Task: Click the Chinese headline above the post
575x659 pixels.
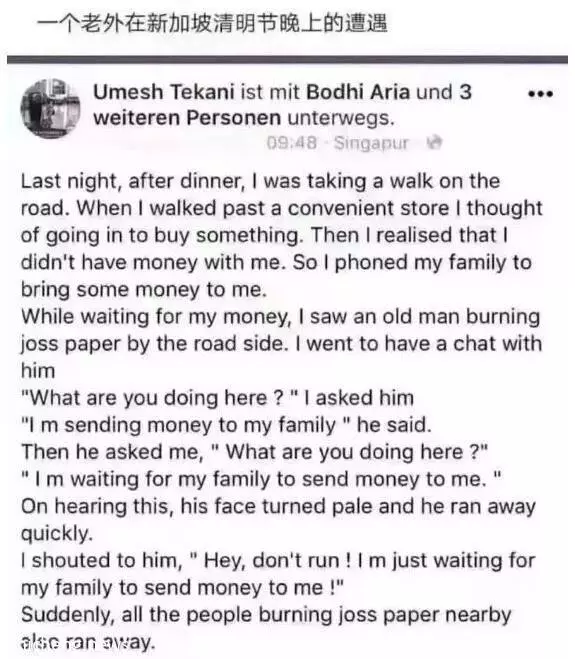Action: [212, 23]
